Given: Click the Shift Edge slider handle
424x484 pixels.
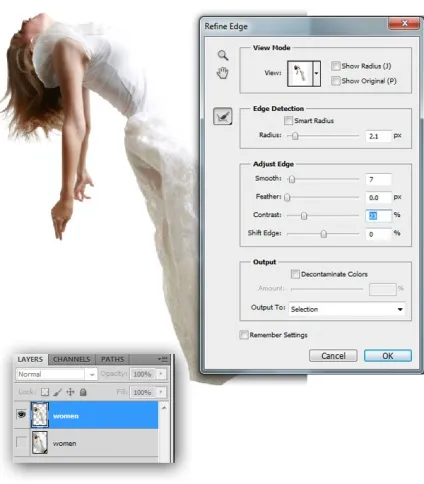Looking at the screenshot, I should pyautogui.click(x=323, y=234).
